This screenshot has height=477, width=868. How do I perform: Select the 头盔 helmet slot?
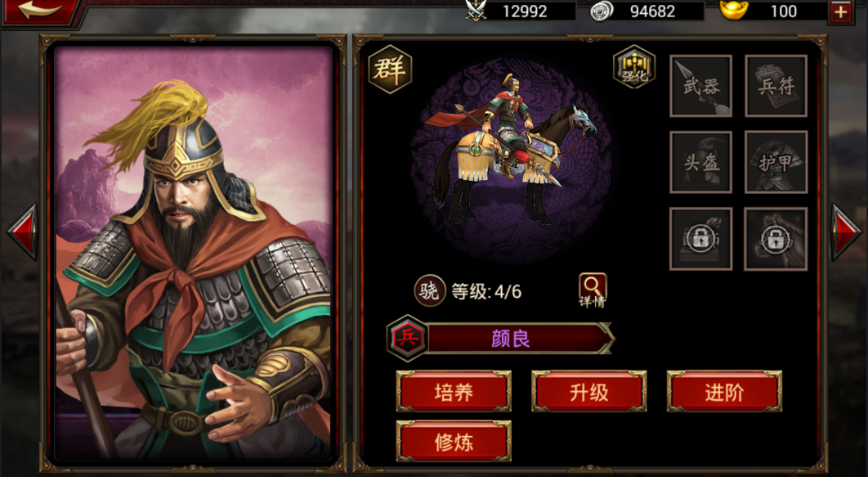700,162
